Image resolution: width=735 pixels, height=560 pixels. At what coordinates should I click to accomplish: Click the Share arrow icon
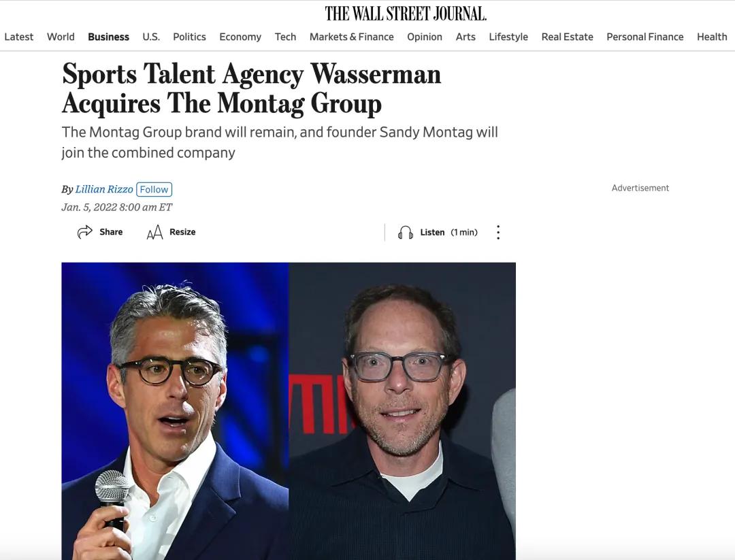coord(85,232)
